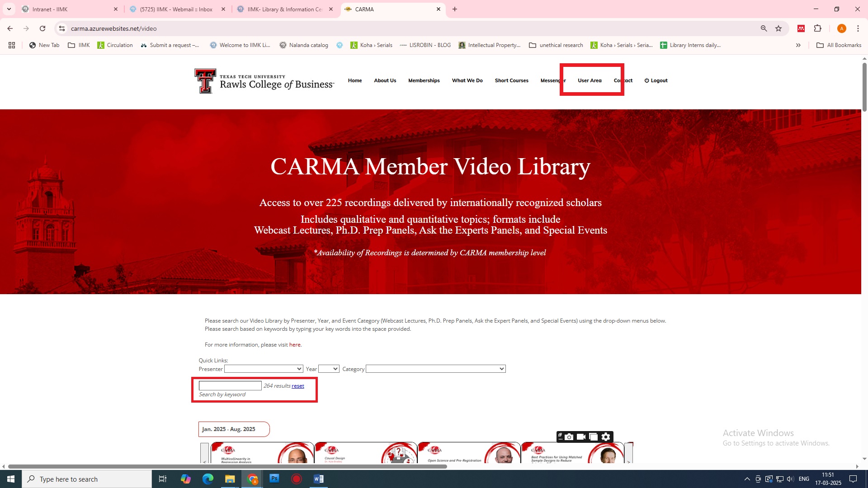
Task: Click the gallery stack icon in floating toolbar
Action: (x=593, y=437)
